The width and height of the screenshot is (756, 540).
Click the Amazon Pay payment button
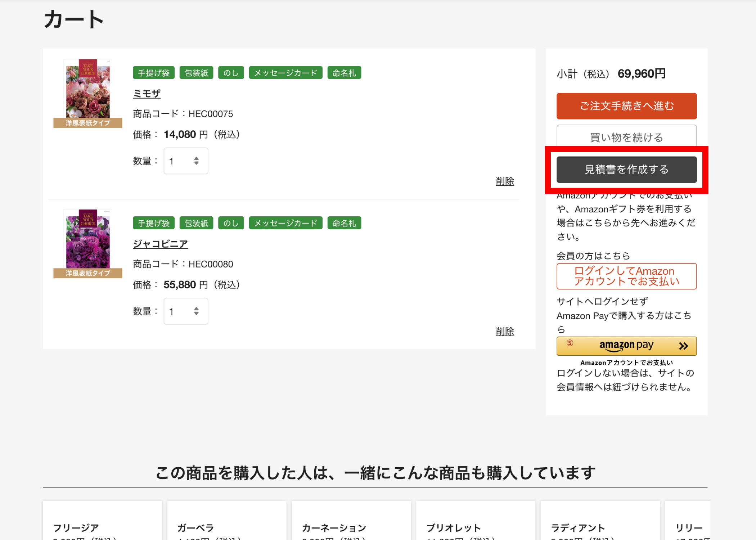point(626,346)
